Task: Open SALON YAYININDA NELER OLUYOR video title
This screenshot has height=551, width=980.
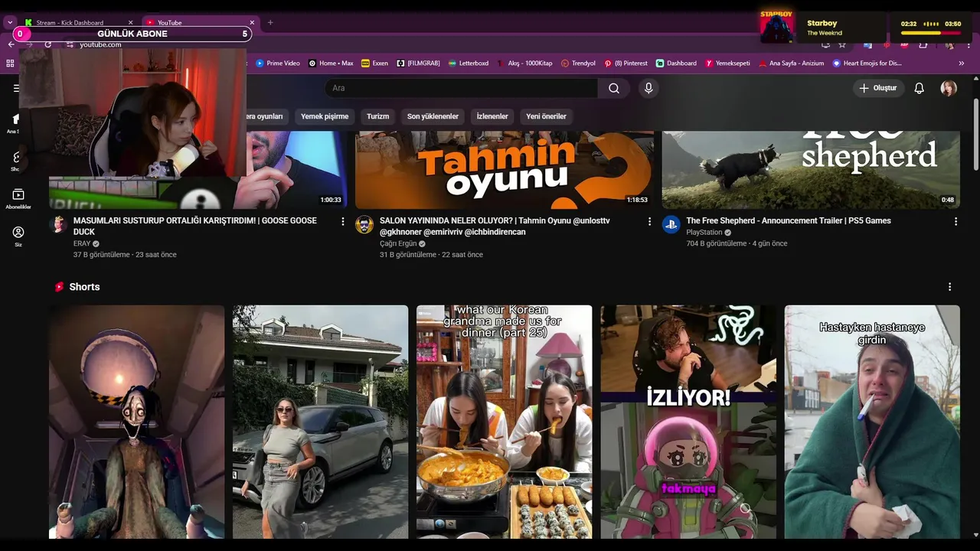Action: tap(495, 226)
